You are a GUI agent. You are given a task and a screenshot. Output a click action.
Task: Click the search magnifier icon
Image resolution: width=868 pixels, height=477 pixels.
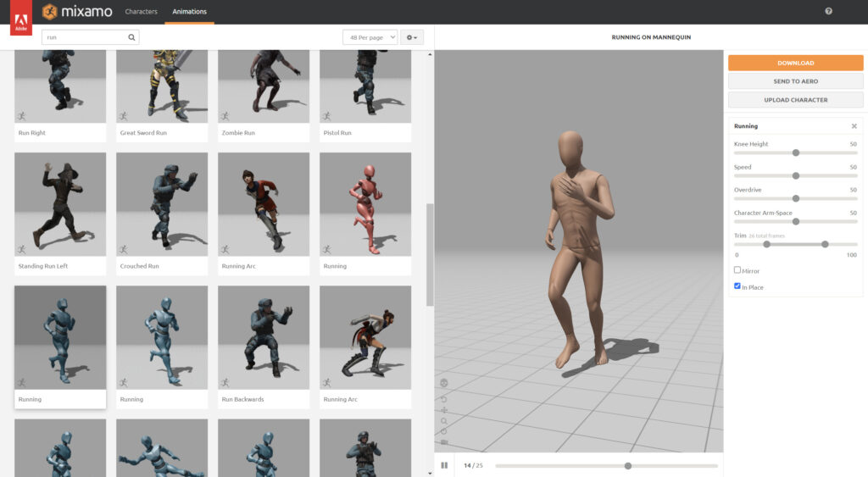click(131, 37)
